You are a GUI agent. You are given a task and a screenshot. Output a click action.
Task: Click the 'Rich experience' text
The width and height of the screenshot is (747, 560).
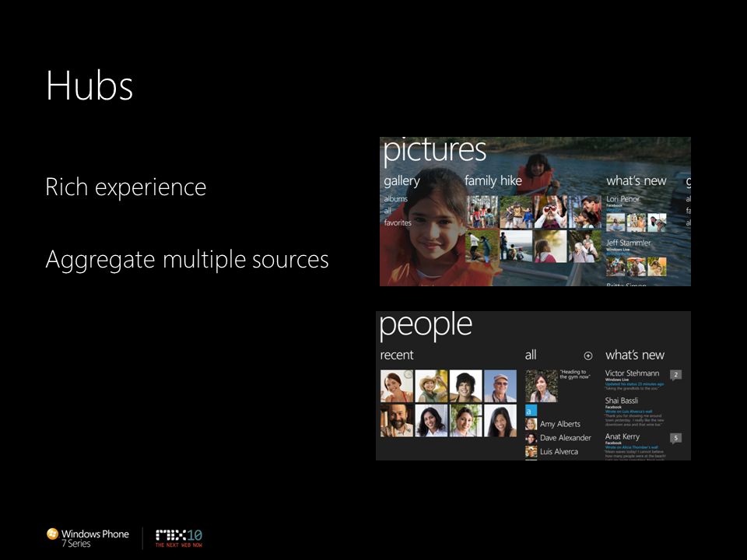pos(126,187)
